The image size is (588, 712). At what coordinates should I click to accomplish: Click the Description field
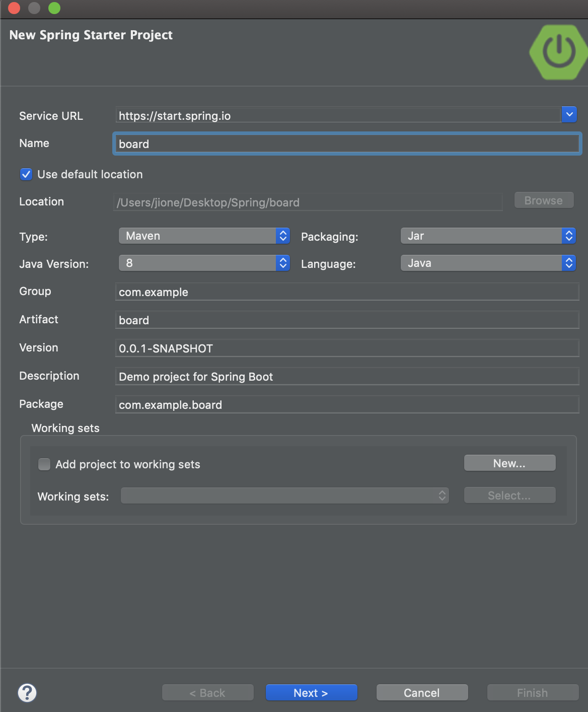tap(347, 376)
